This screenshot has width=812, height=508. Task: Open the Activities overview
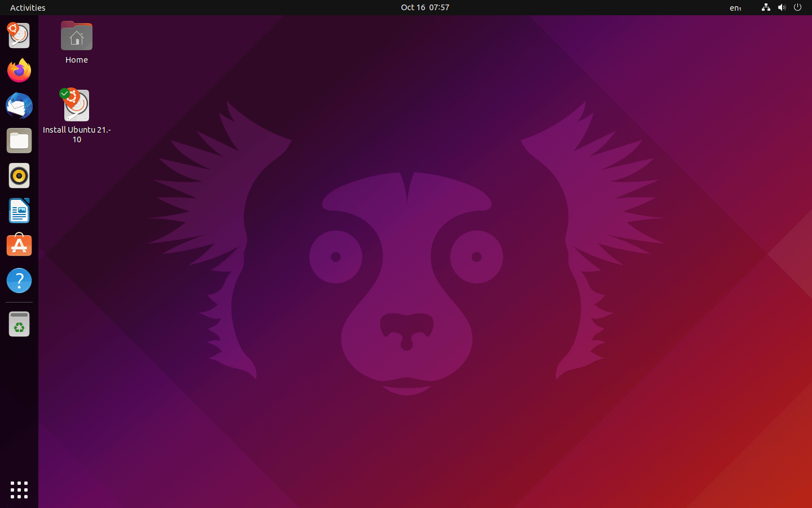[28, 7]
